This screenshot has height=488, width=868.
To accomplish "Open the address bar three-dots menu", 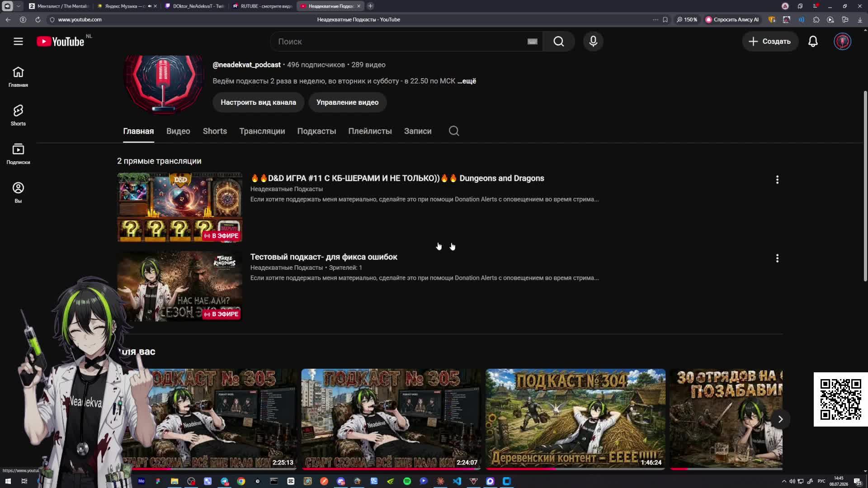I will (x=656, y=19).
